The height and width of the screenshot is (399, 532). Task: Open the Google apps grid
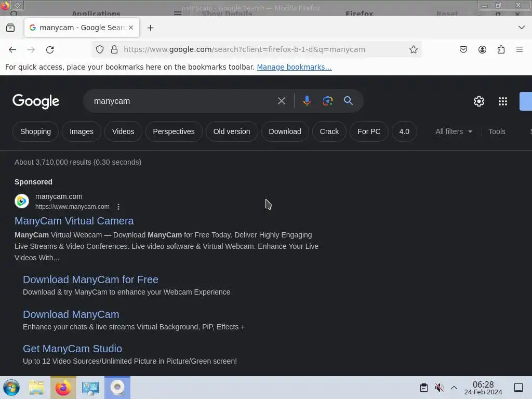coord(503,101)
